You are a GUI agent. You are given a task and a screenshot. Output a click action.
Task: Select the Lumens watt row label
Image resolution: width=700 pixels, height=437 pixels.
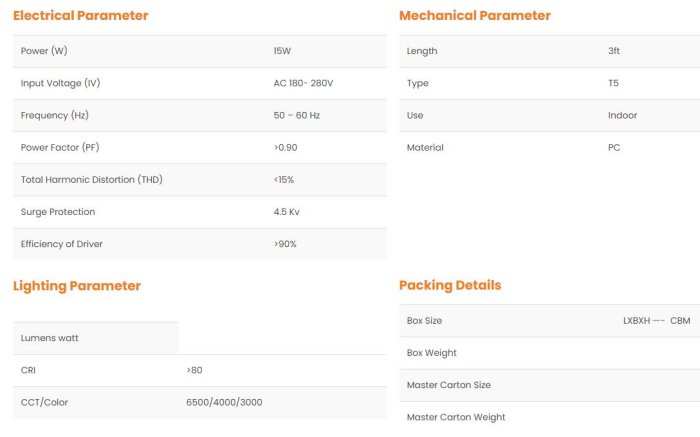coord(49,338)
